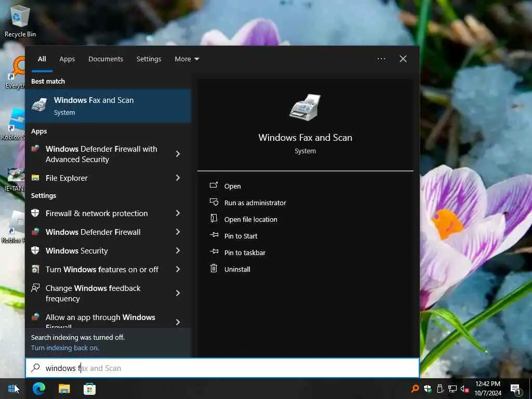Click search magnifier icon in search box
This screenshot has width=532, height=399.
[x=36, y=368]
